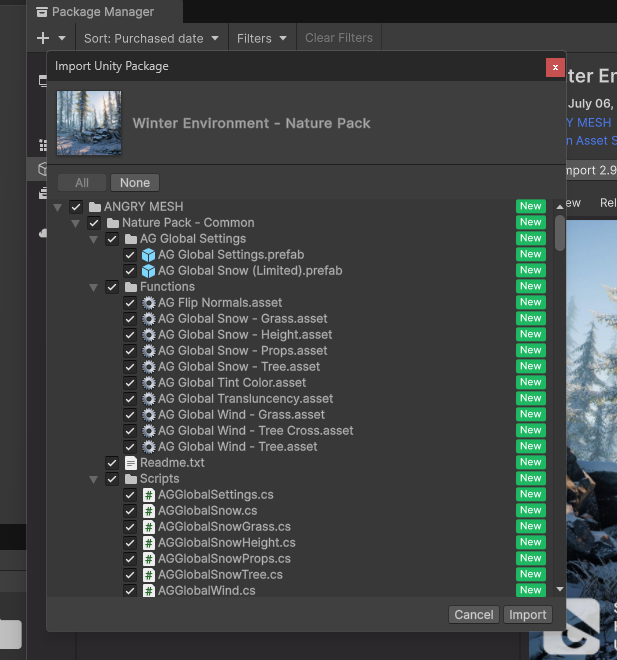The image size is (617, 660).
Task: Click the gear icon of AG Global Wind - Tree.asset
Action: 148,447
